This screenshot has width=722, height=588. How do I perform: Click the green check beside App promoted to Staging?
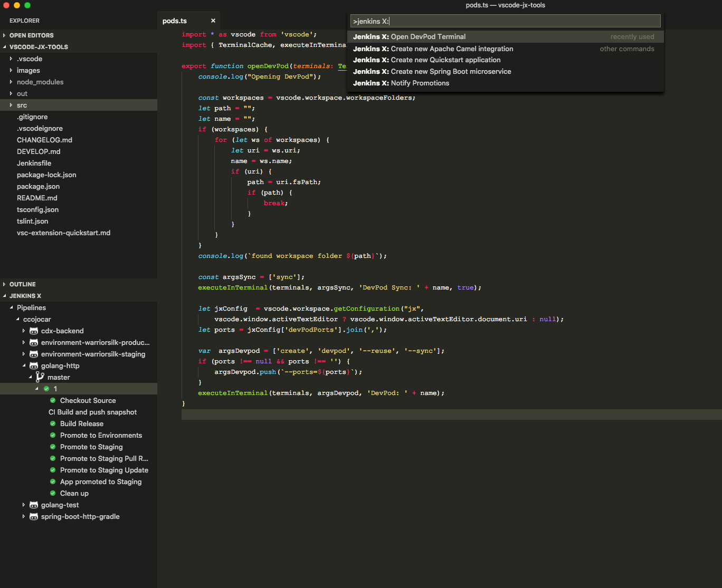click(53, 481)
